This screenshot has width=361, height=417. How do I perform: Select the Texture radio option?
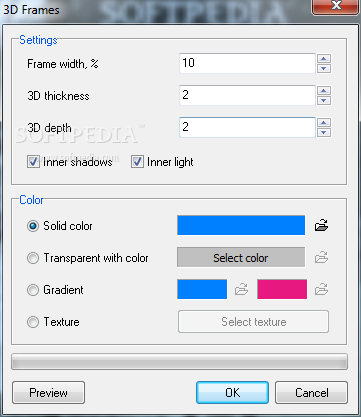pos(33,322)
